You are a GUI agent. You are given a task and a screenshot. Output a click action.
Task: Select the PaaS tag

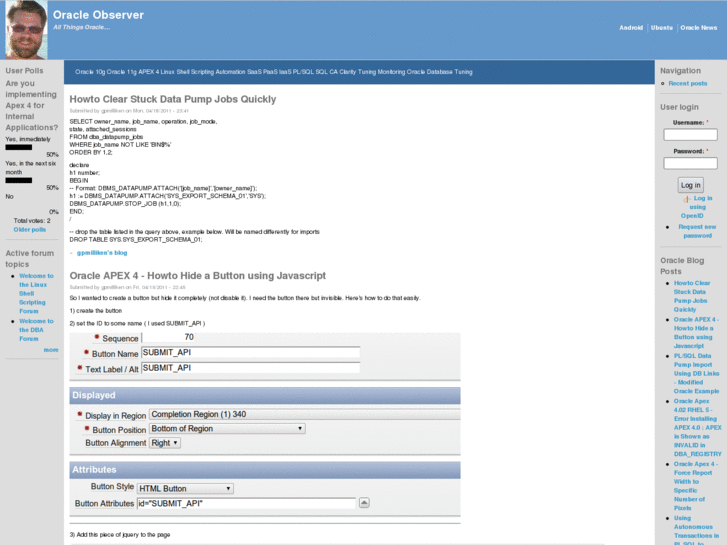[270, 72]
